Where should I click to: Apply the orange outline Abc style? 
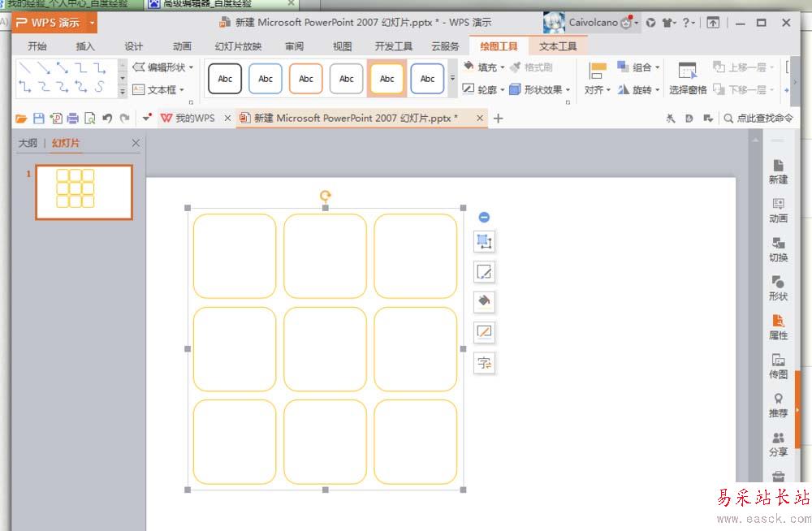click(x=305, y=79)
